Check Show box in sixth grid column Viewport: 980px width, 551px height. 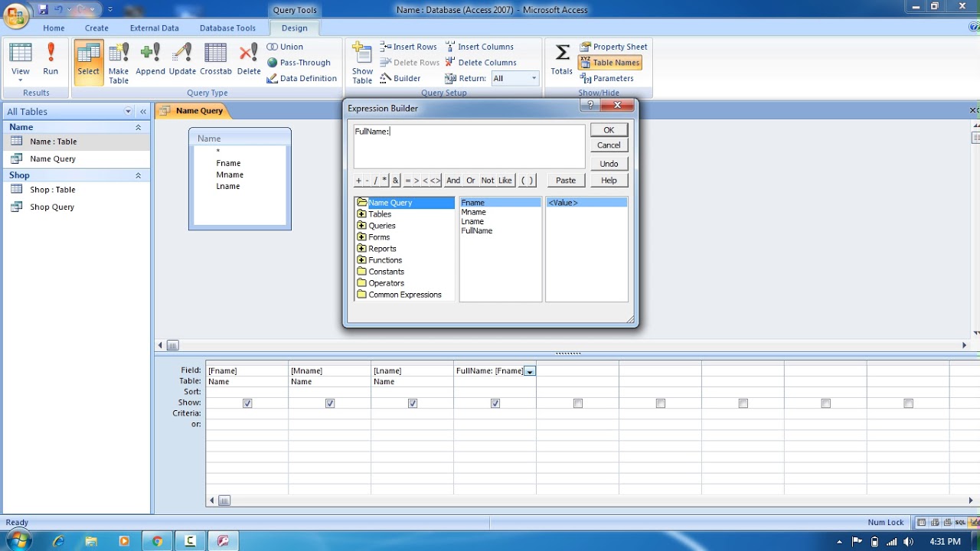(x=661, y=403)
